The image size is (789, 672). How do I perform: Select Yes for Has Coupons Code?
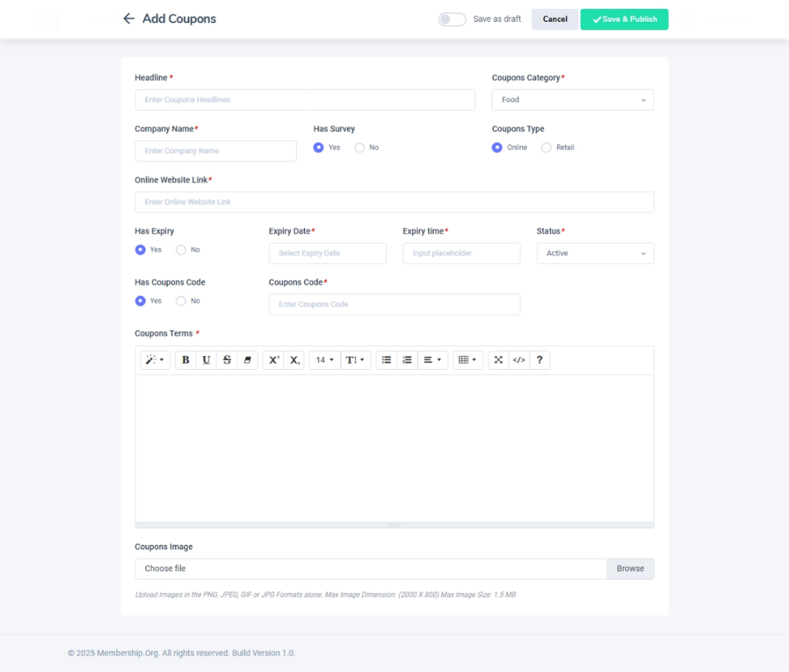coord(141,301)
